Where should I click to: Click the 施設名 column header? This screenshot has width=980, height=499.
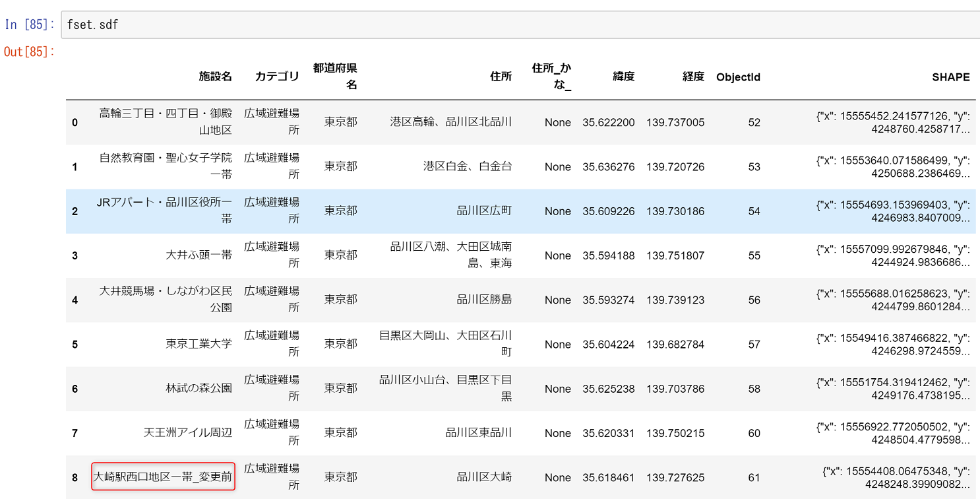(x=215, y=77)
